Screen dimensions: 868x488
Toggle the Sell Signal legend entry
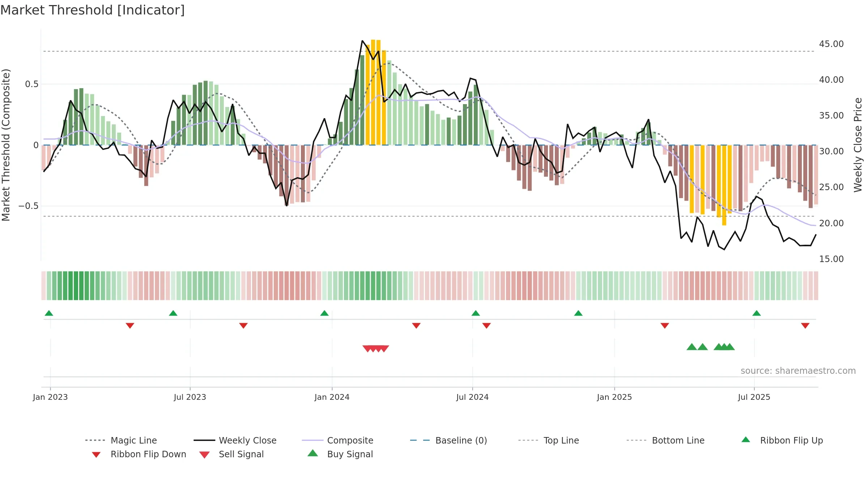(x=231, y=454)
